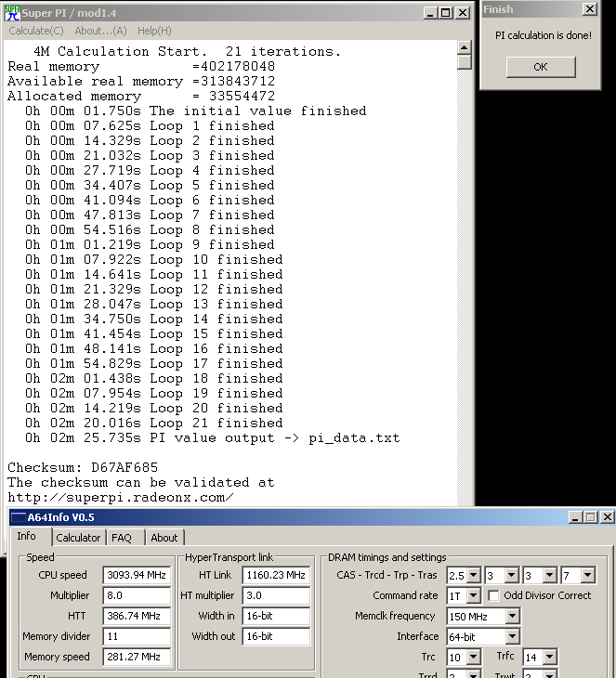Click the CPU speed value field

(x=136, y=575)
